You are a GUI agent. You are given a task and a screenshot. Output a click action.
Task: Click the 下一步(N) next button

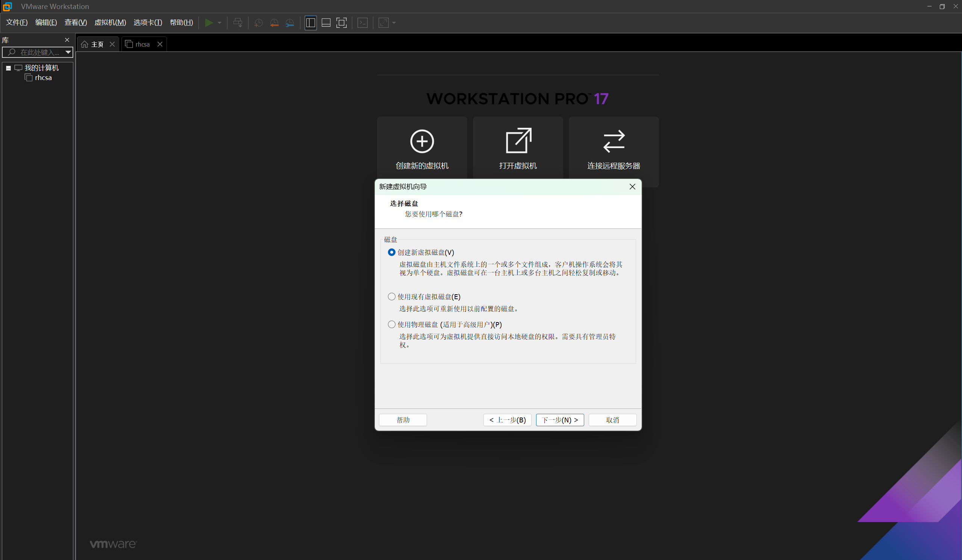560,420
